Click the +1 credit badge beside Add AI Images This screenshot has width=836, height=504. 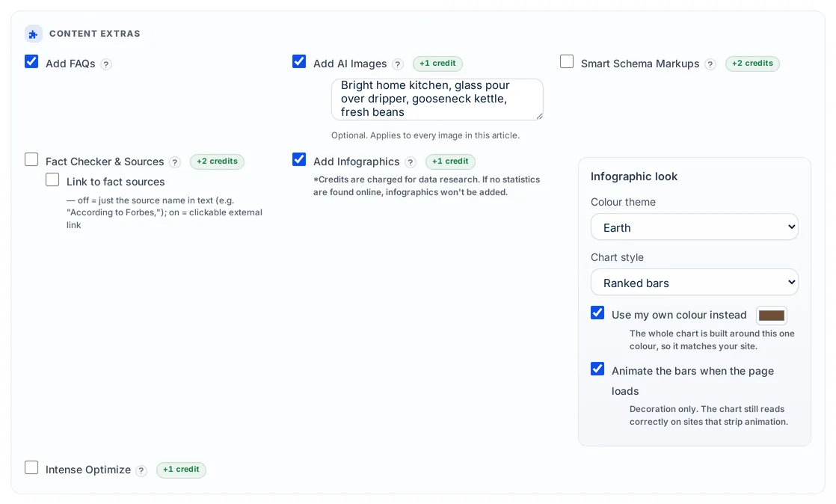coord(437,64)
